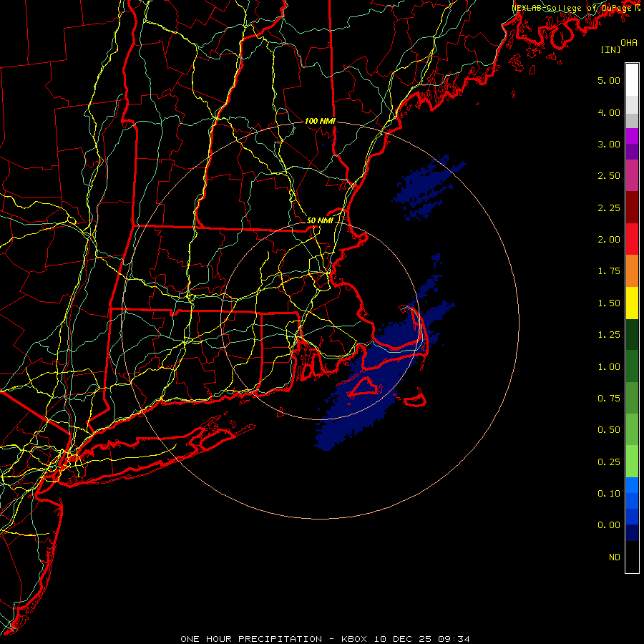The image size is (644, 644).
Task: Click the OHA product label above legend
Action: click(629, 43)
